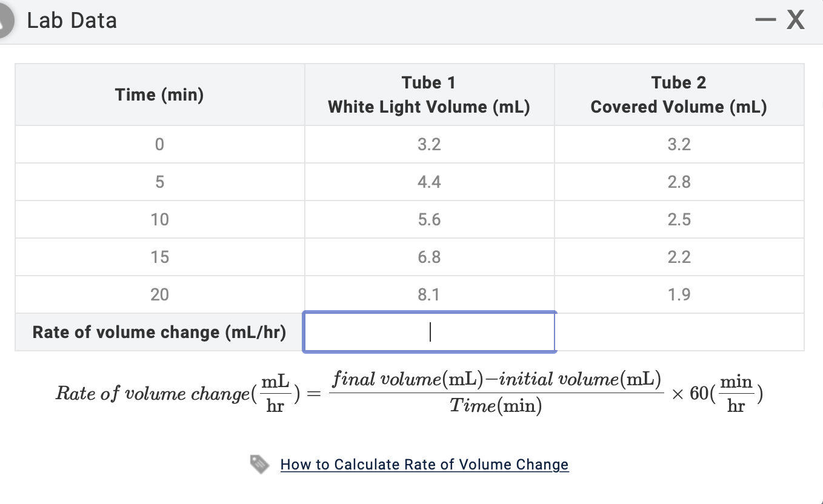Select the Tube 1 White Light Volume header
Image resolution: width=823 pixels, height=504 pixels.
(428, 95)
